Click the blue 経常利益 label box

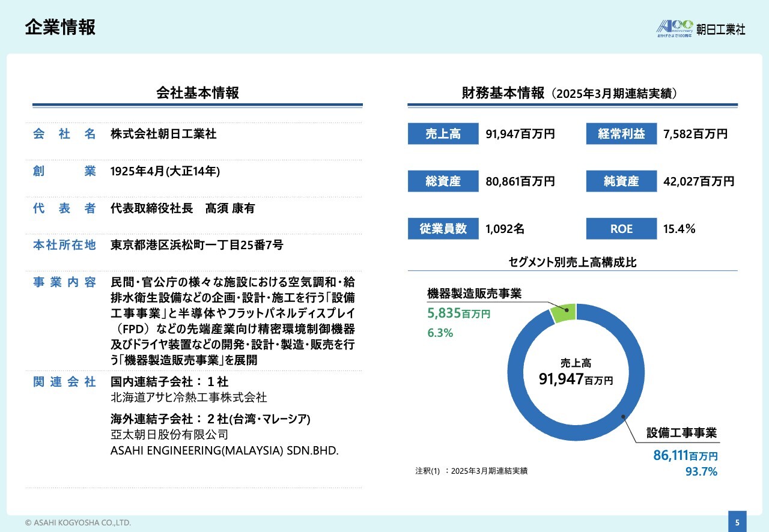pyautogui.click(x=622, y=134)
